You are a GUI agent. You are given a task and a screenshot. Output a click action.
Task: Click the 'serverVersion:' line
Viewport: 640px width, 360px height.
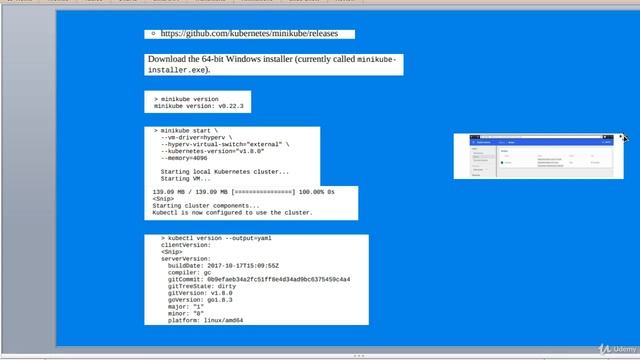(186, 259)
